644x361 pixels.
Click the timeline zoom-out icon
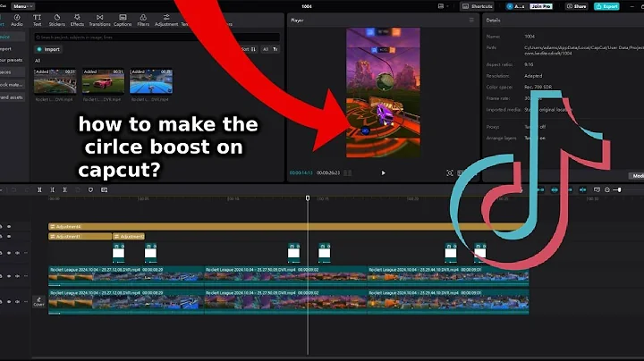click(607, 190)
